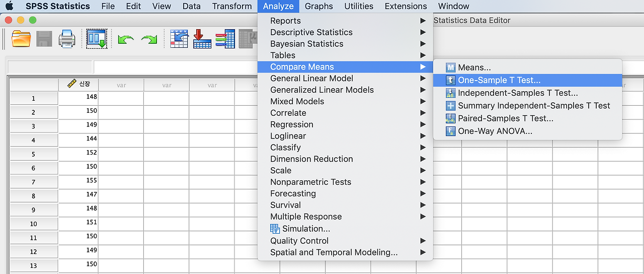The height and width of the screenshot is (274, 644).
Task: Click the Summary Independent-Samples T Test icon
Action: (x=450, y=106)
